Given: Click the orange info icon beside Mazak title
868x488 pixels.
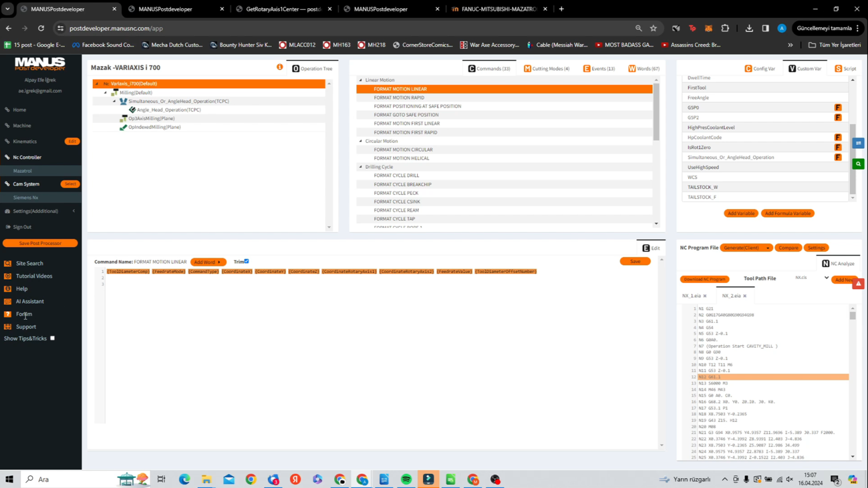Looking at the screenshot, I should point(280,67).
